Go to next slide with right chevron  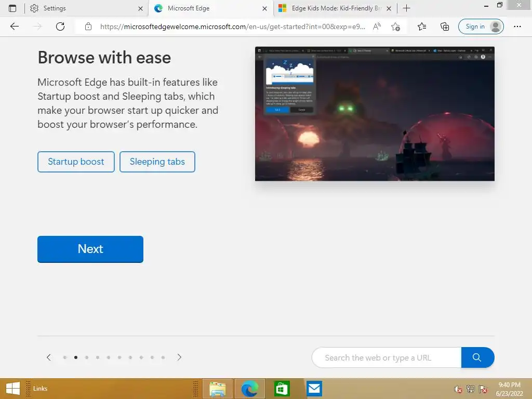pos(179,357)
